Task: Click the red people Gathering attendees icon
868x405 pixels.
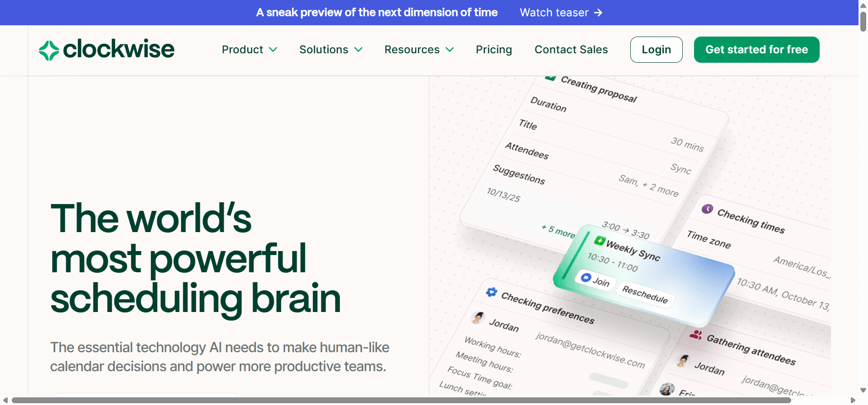Action: pos(696,335)
